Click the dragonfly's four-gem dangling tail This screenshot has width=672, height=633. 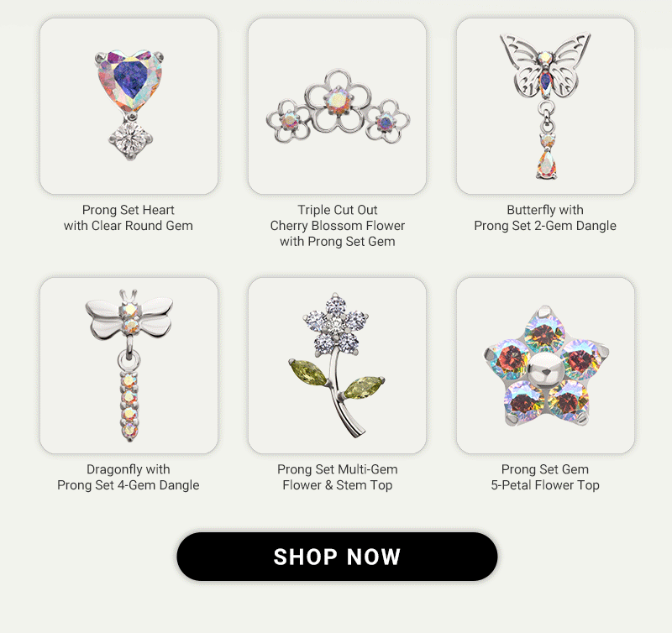(x=129, y=405)
